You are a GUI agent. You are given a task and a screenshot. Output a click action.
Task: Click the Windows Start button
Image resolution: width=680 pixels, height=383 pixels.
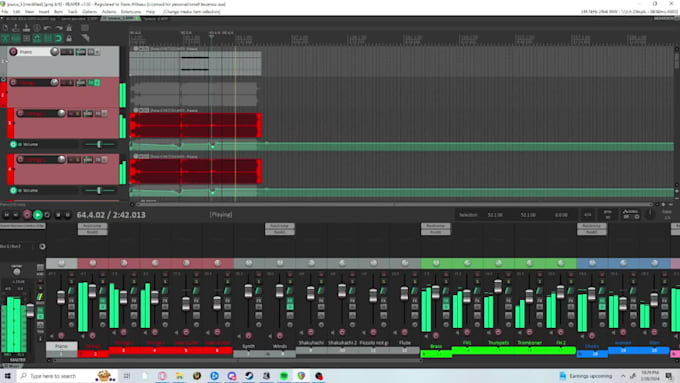(7, 376)
